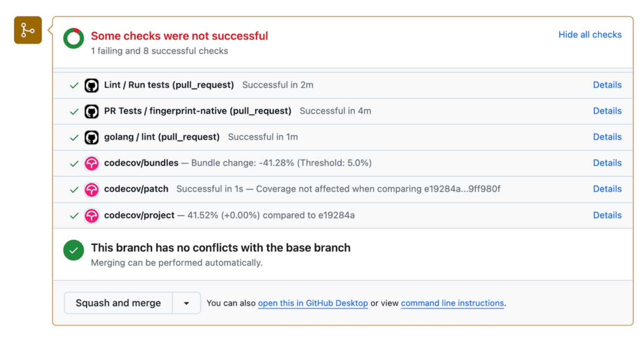This screenshot has height=338, width=644.
Task: Click GitHub avatar beside Lint / Run tests
Action: [91, 86]
